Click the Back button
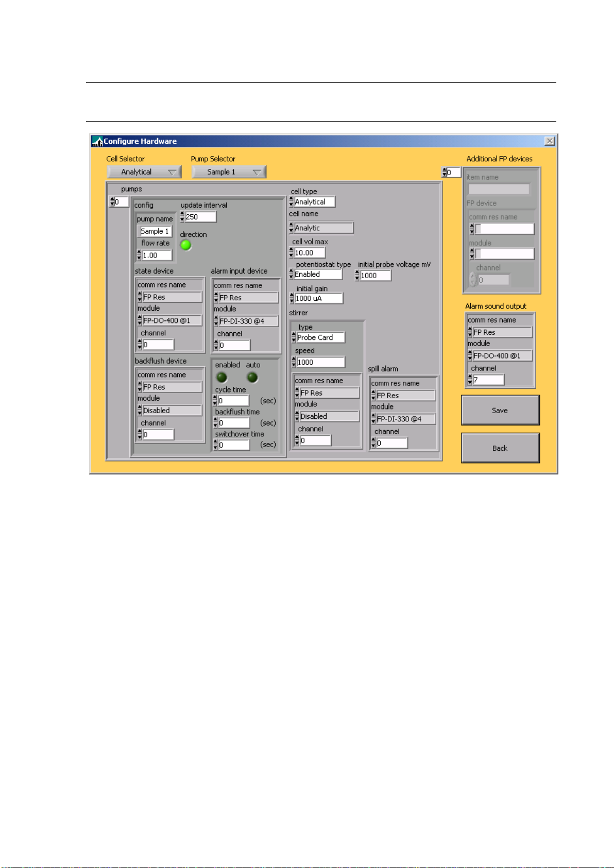Image resolution: width=614 pixels, height=868 pixels. pos(500,448)
